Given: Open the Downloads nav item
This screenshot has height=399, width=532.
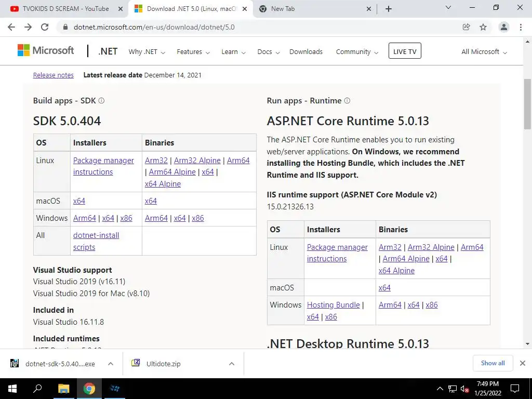Looking at the screenshot, I should click(306, 52).
